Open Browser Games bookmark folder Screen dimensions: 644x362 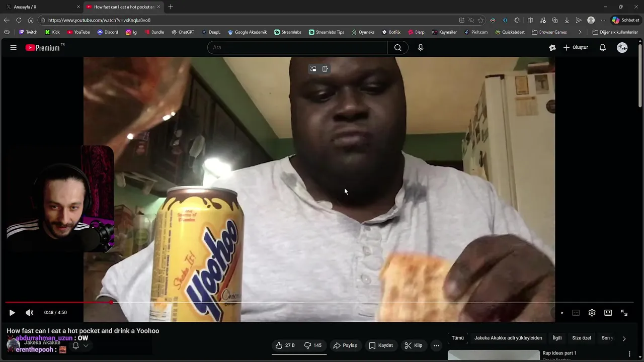[x=549, y=32]
